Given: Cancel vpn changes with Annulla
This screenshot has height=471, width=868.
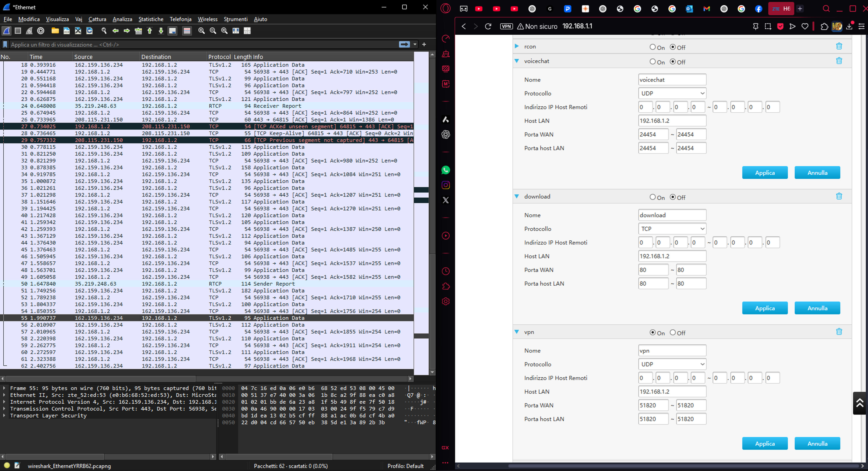Looking at the screenshot, I should pyautogui.click(x=817, y=444).
